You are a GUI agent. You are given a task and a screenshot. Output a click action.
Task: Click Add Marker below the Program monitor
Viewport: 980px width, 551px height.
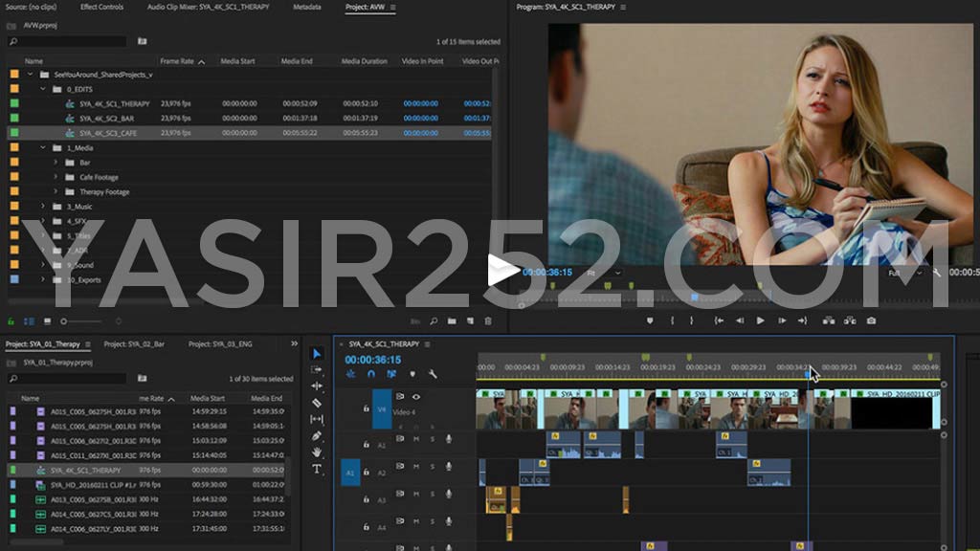click(x=651, y=320)
